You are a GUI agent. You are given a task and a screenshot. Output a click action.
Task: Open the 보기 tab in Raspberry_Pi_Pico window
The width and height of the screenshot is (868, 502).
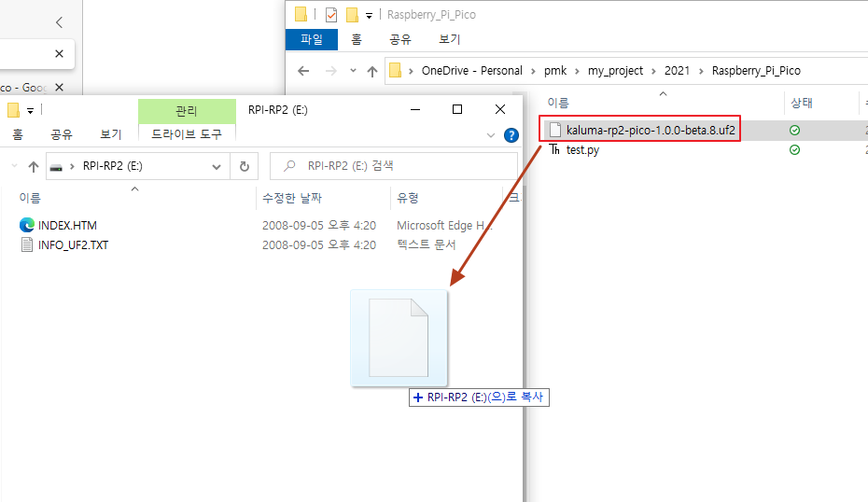[x=450, y=39]
